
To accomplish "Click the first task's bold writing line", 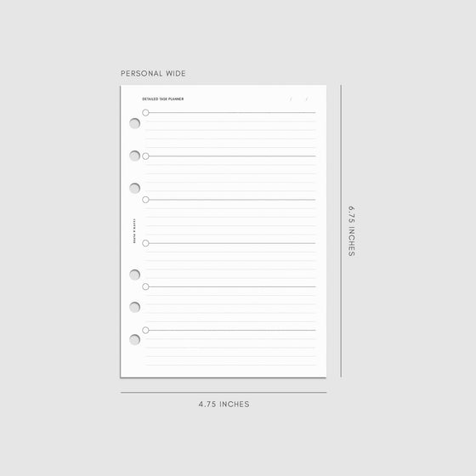I will pyautogui.click(x=232, y=112).
